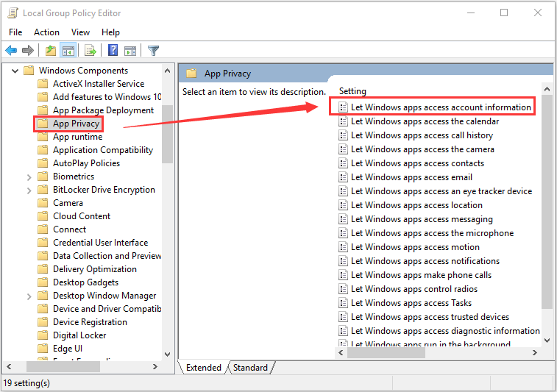Open the Action menu
Viewport: 557px width, 392px height.
click(46, 32)
